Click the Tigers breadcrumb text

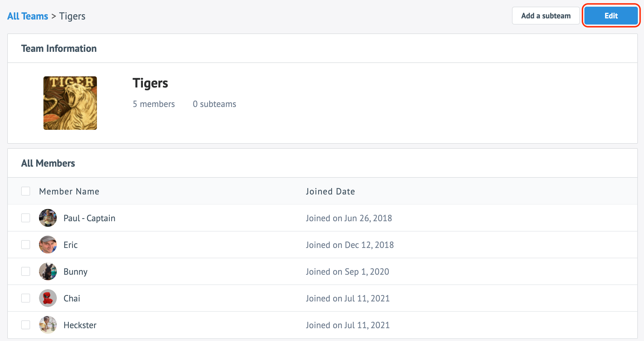(72, 16)
